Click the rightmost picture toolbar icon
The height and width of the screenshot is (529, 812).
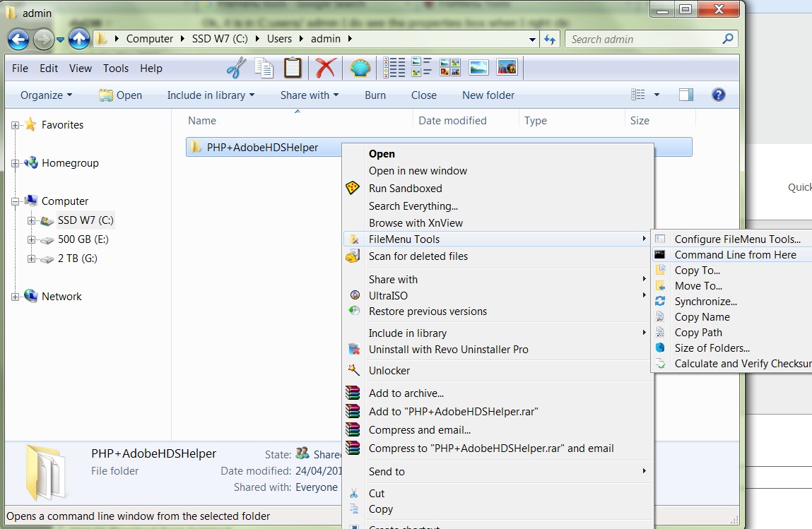pyautogui.click(x=507, y=67)
